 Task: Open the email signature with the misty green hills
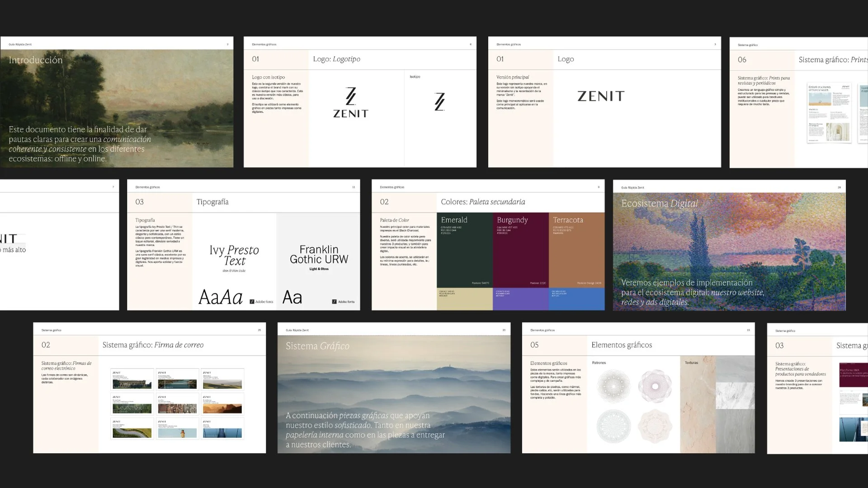click(222, 379)
